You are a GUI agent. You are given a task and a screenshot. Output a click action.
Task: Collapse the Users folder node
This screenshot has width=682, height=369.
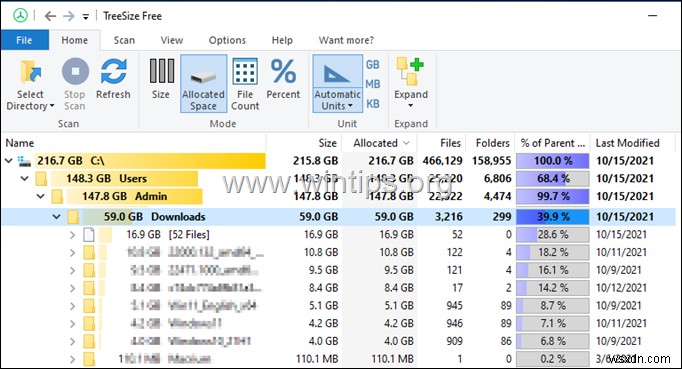click(24, 178)
